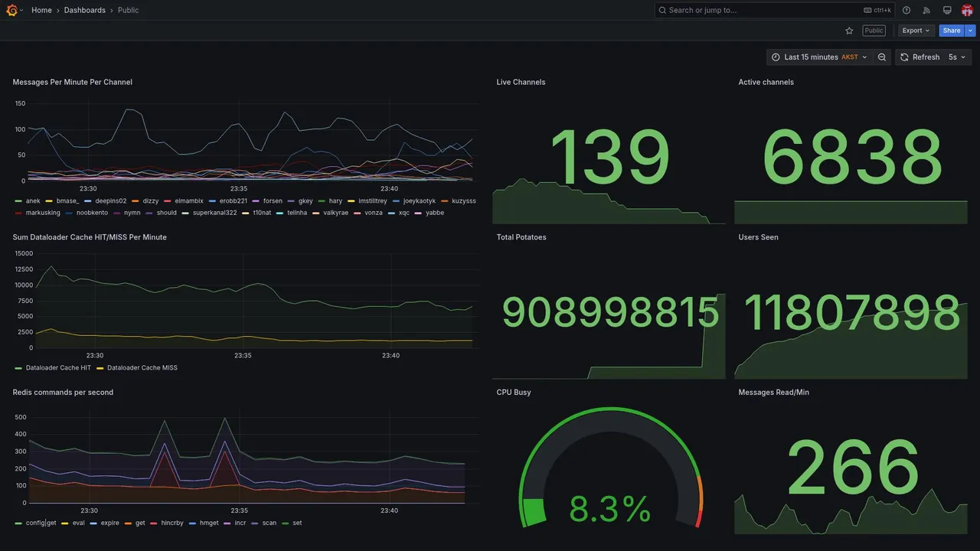This screenshot has height=551, width=980.
Task: Click the Live Channels panel title
Action: coord(521,82)
